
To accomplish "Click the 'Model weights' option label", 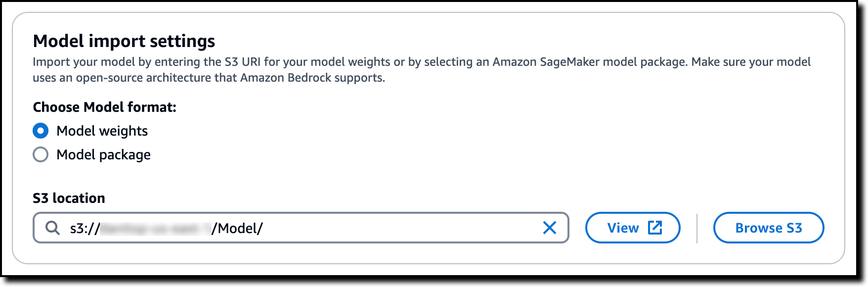I will 102,131.
